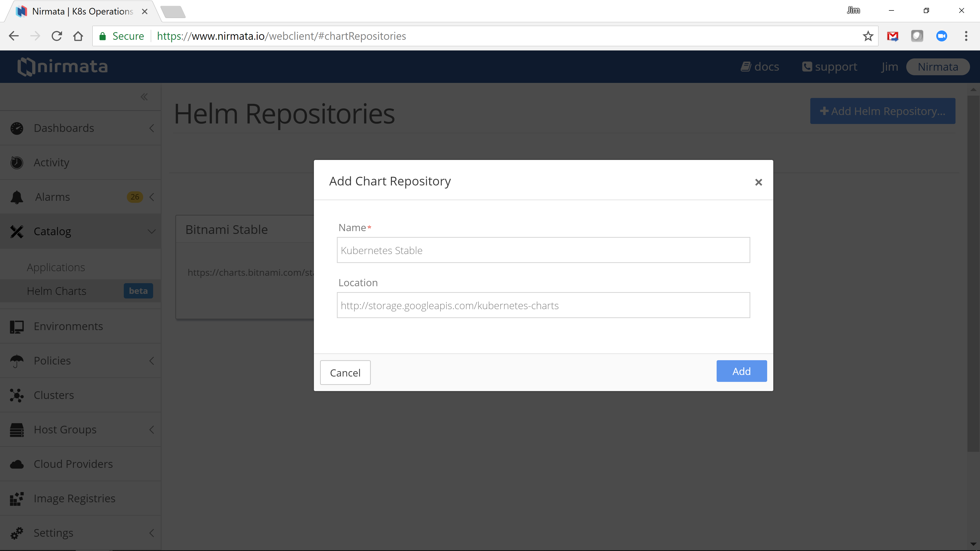
Task: Click the Nirmata logo
Action: point(63,67)
